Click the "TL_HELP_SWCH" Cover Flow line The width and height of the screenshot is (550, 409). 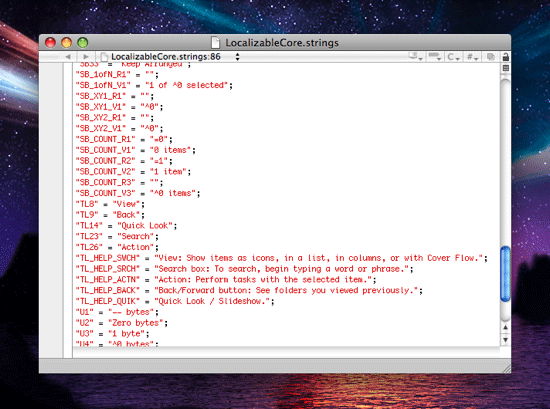282,258
